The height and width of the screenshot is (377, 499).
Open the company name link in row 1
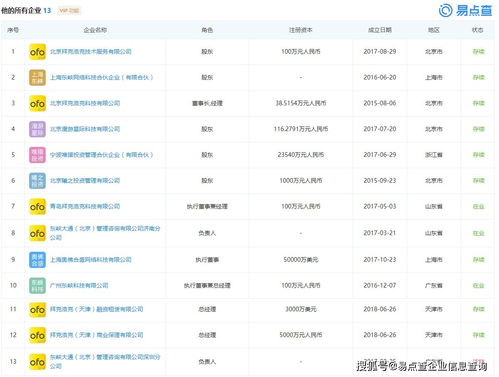coord(91,52)
